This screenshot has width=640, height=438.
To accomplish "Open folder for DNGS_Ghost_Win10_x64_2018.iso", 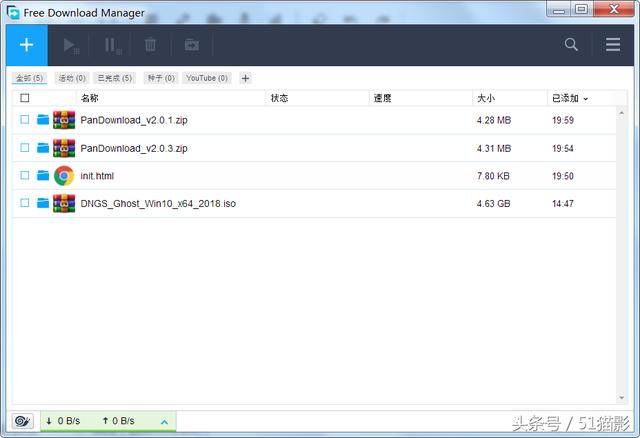I will (x=43, y=203).
